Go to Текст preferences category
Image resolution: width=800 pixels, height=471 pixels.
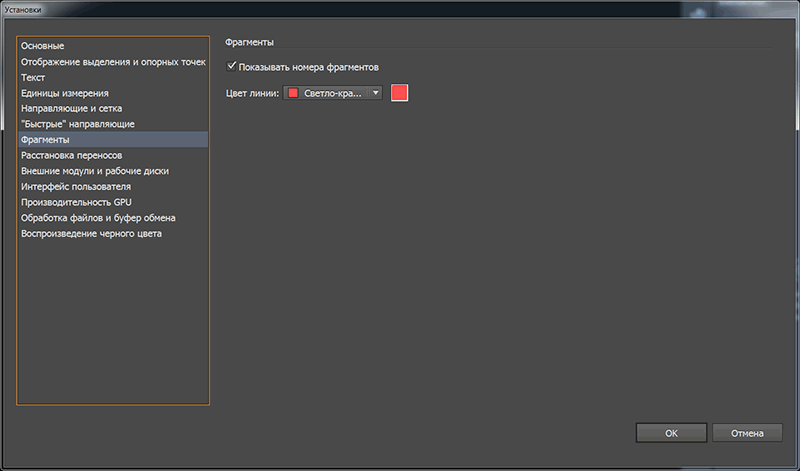(x=33, y=77)
